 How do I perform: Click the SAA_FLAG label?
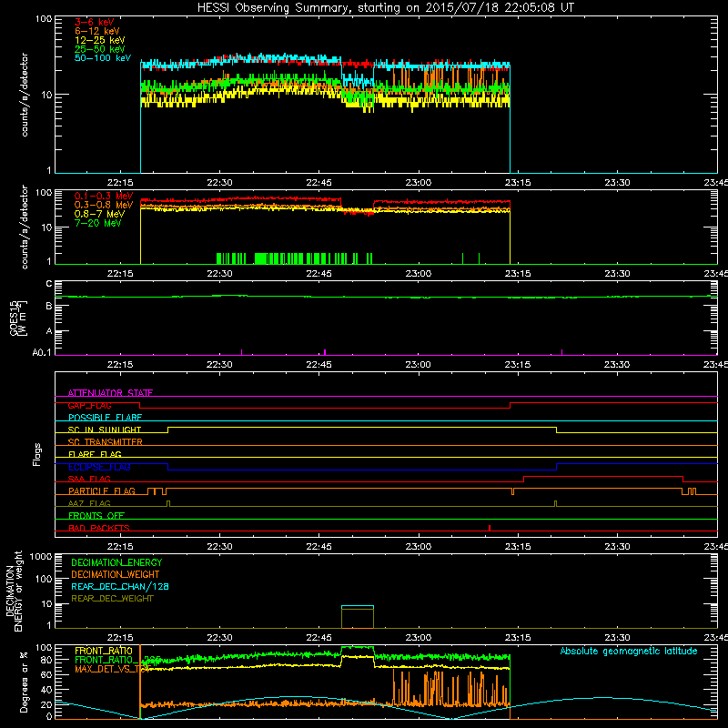click(x=89, y=479)
